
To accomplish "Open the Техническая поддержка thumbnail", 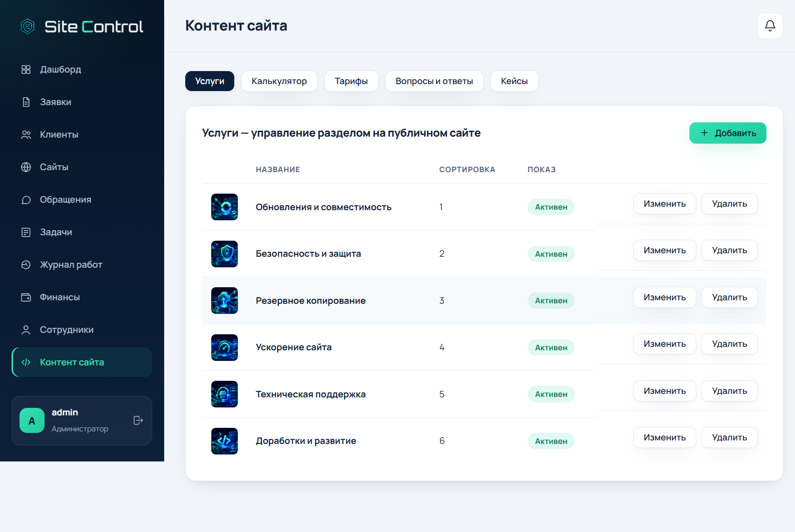I will [224, 394].
